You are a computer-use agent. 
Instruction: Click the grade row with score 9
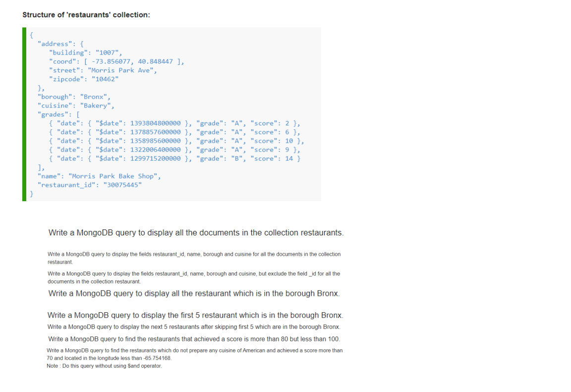click(x=174, y=150)
